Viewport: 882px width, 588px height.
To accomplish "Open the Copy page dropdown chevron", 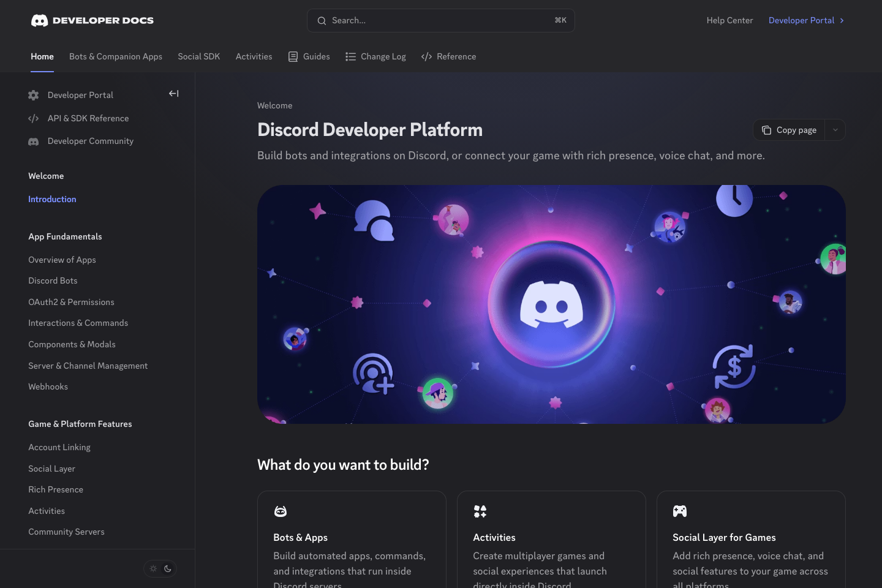I will (x=835, y=130).
